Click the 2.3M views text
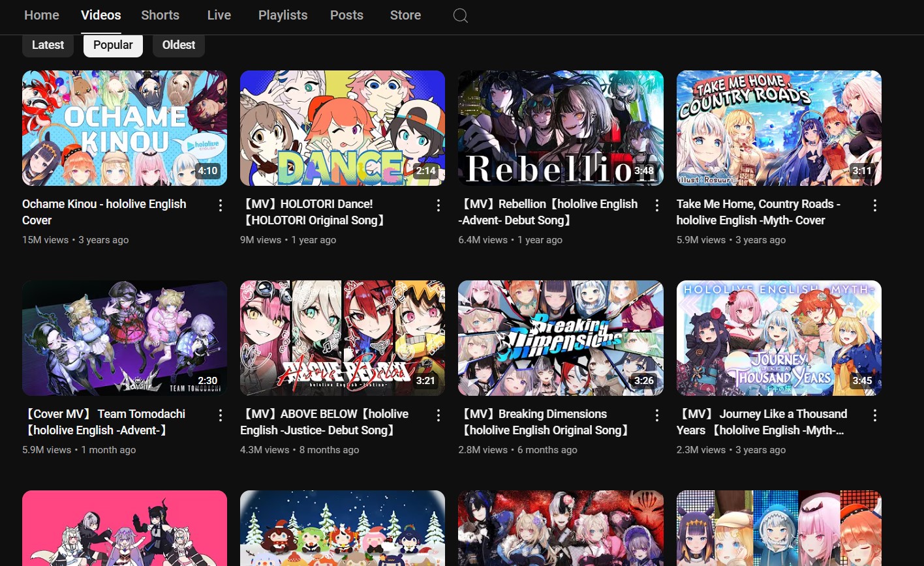 pos(701,450)
